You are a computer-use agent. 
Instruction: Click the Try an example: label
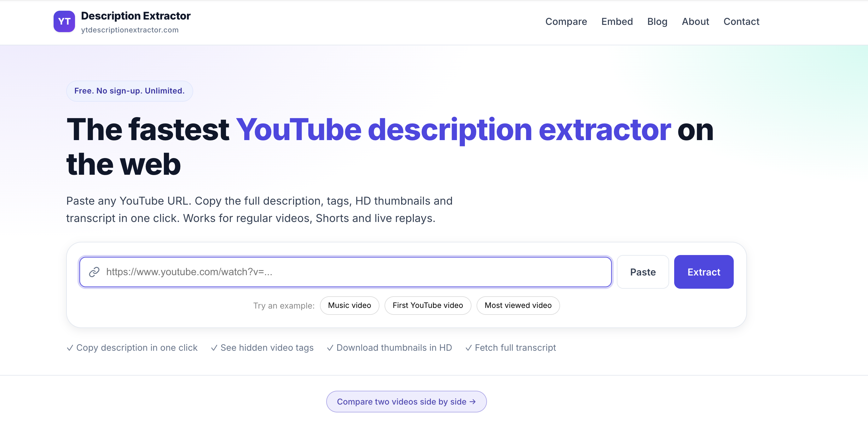click(x=284, y=306)
